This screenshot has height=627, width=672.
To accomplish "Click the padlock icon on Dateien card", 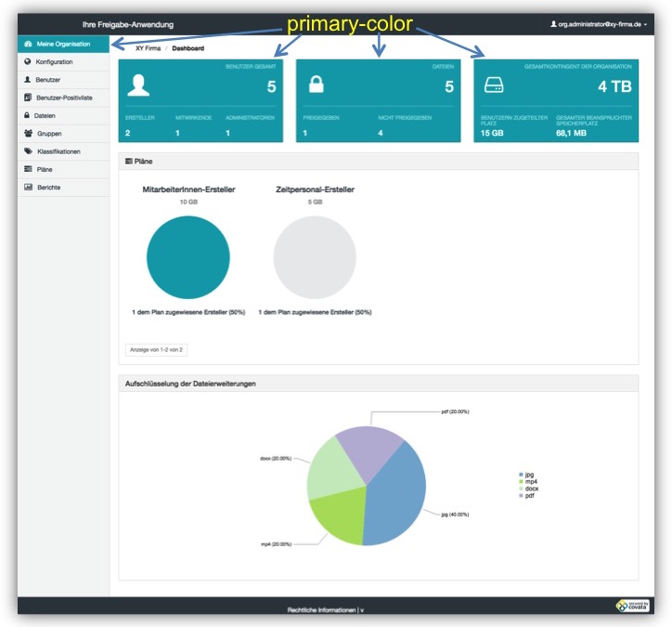I will (317, 85).
